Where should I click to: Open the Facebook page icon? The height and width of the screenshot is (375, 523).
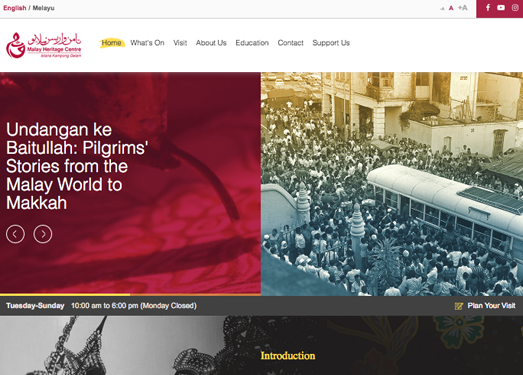488,8
